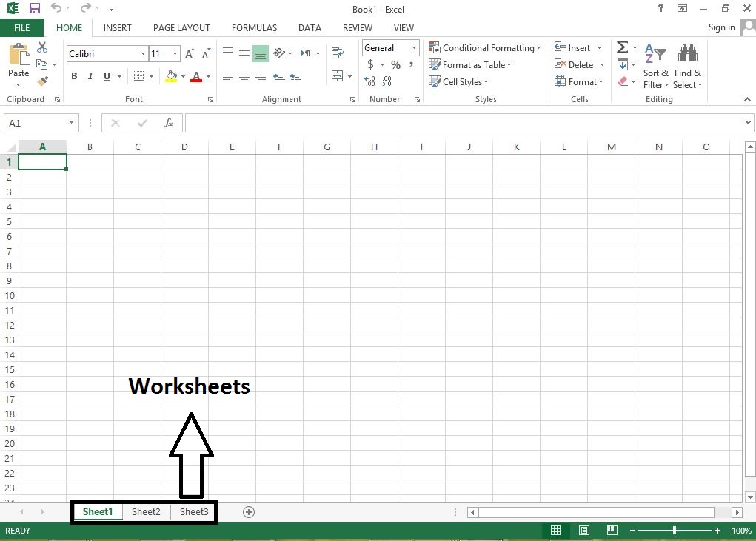
Task: Select the Italic formatting icon
Action: coord(90,76)
